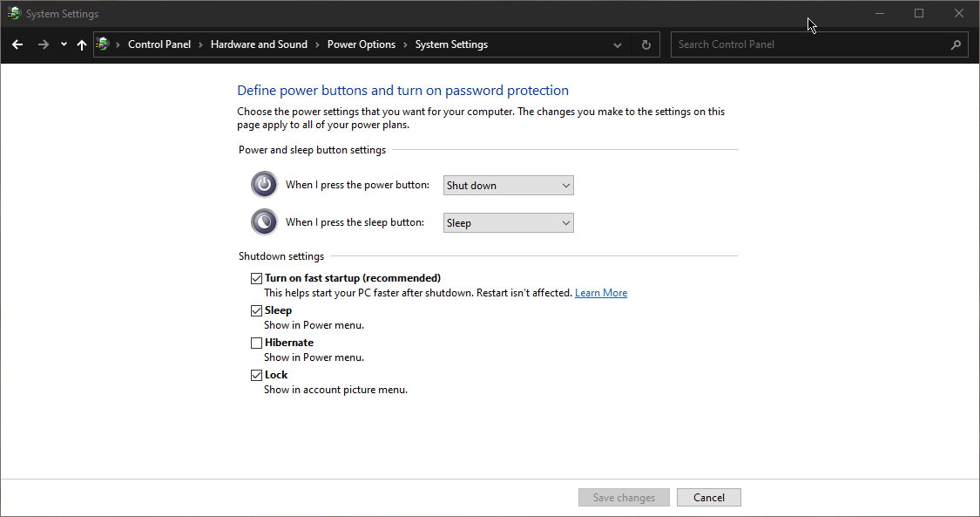The height and width of the screenshot is (517, 980).
Task: Click the sleep button moon icon
Action: click(264, 222)
